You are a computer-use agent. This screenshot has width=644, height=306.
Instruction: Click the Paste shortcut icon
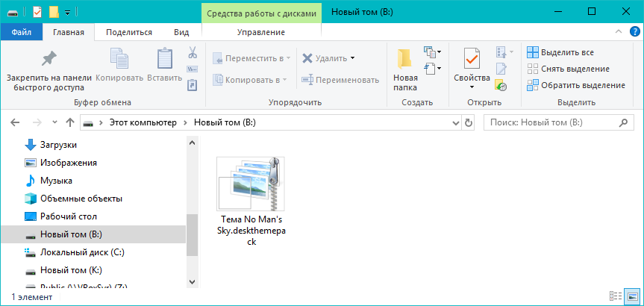click(193, 85)
